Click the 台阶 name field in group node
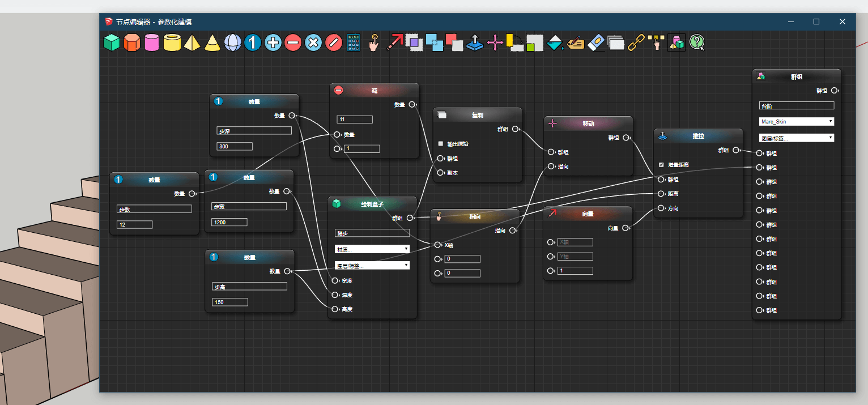The height and width of the screenshot is (405, 868). point(796,105)
